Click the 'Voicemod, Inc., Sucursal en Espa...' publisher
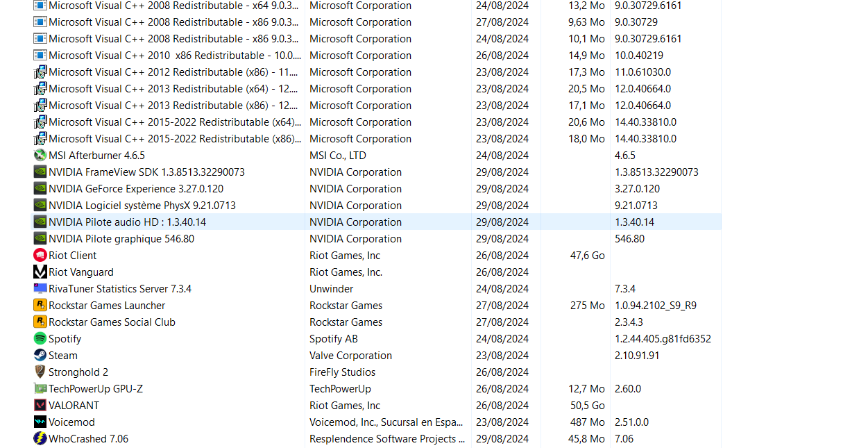The height and width of the screenshot is (448, 868). (386, 422)
